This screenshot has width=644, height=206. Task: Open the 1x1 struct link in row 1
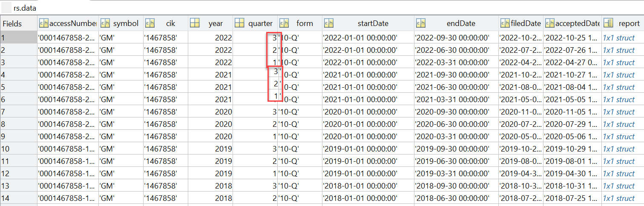point(618,37)
